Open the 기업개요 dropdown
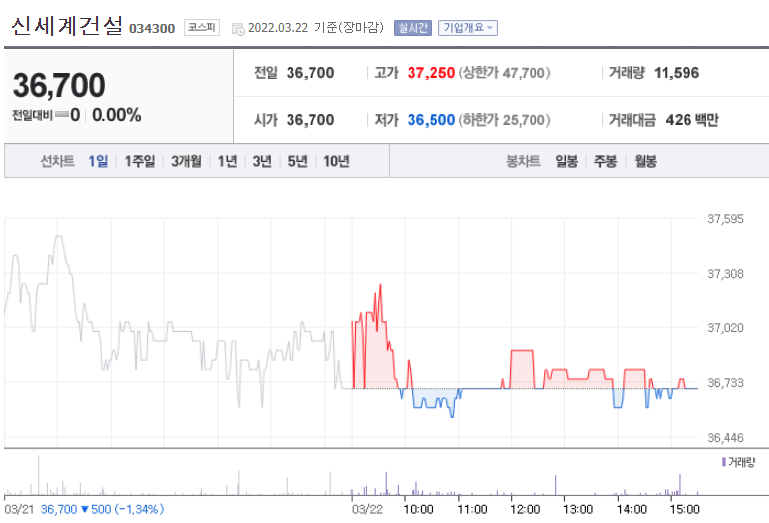The image size is (769, 523). (468, 28)
